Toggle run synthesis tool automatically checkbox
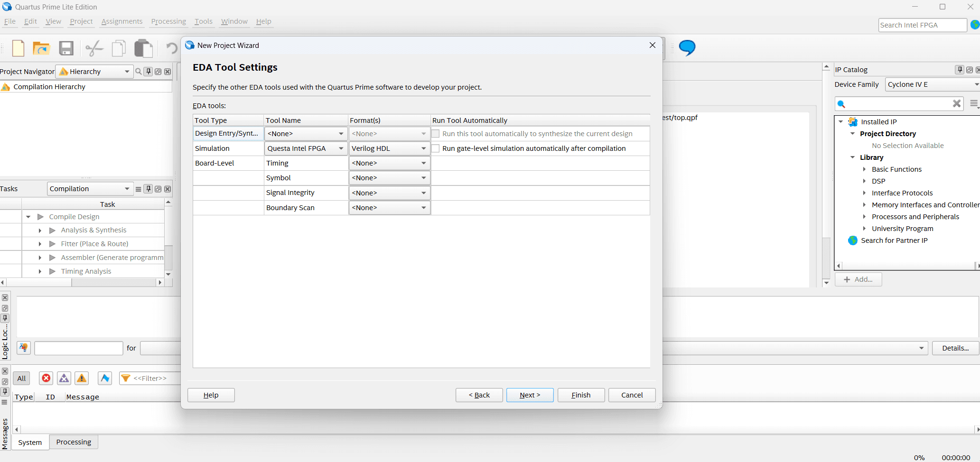 coord(436,134)
